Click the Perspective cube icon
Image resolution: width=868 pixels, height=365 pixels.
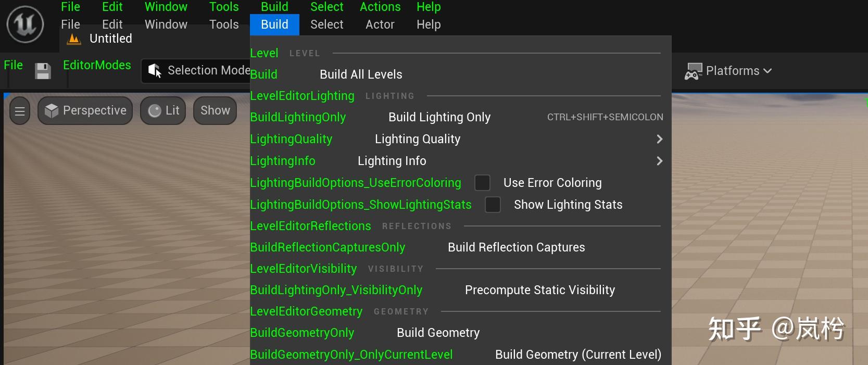(52, 110)
